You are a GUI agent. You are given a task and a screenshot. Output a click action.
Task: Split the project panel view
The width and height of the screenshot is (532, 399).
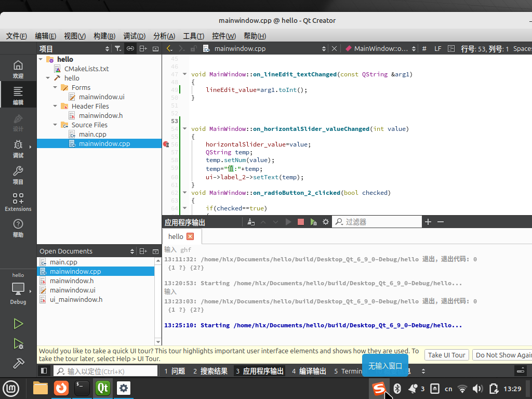pos(143,48)
